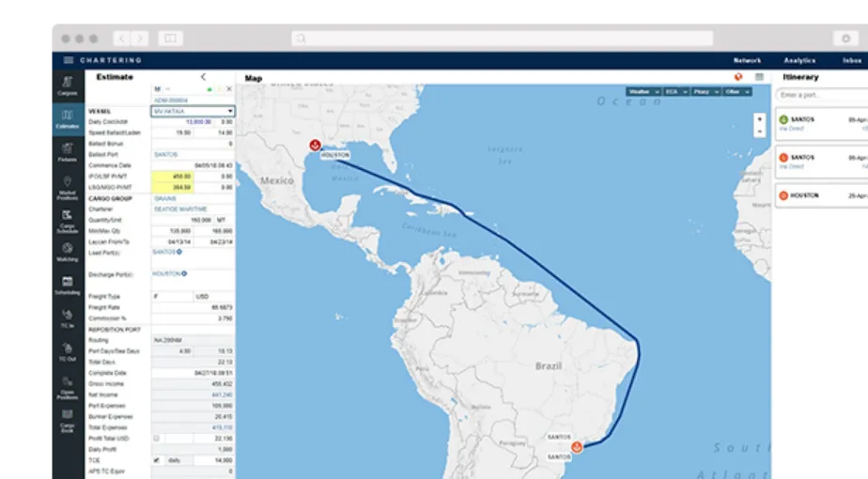Click the Freight Rate value field
The width and height of the screenshot is (868, 479).
(x=193, y=307)
